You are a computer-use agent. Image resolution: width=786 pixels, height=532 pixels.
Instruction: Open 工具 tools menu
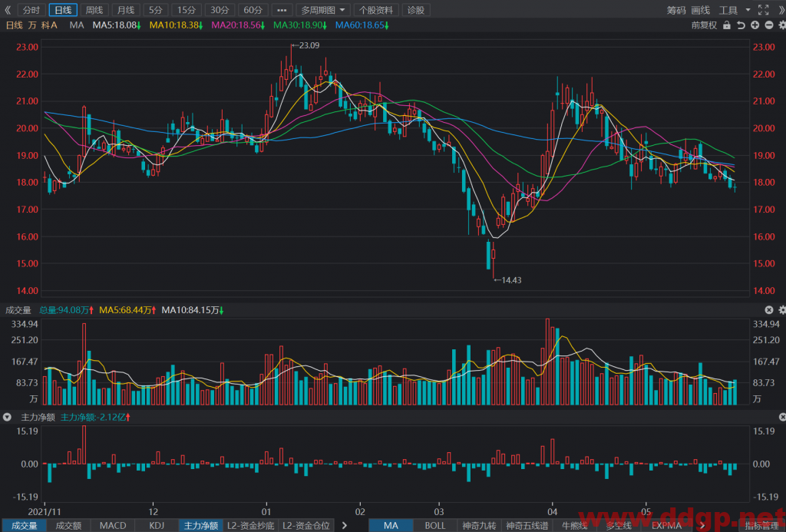pos(728,10)
